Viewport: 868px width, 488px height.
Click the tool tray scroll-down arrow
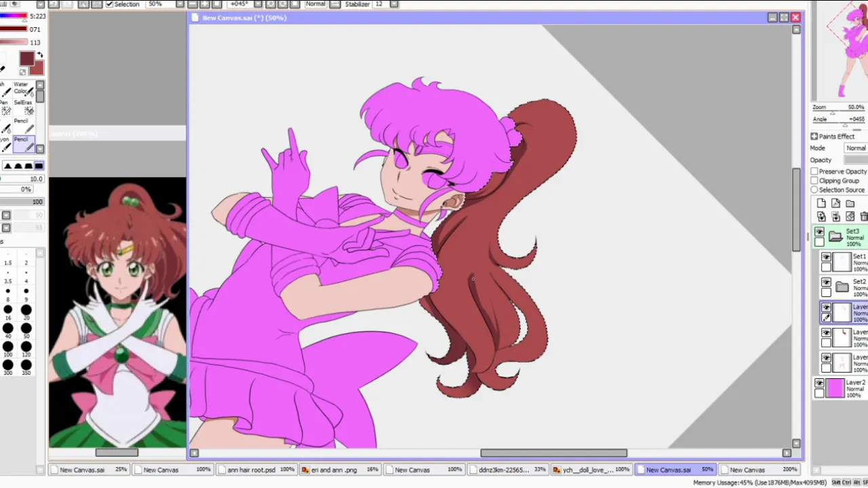(40, 149)
